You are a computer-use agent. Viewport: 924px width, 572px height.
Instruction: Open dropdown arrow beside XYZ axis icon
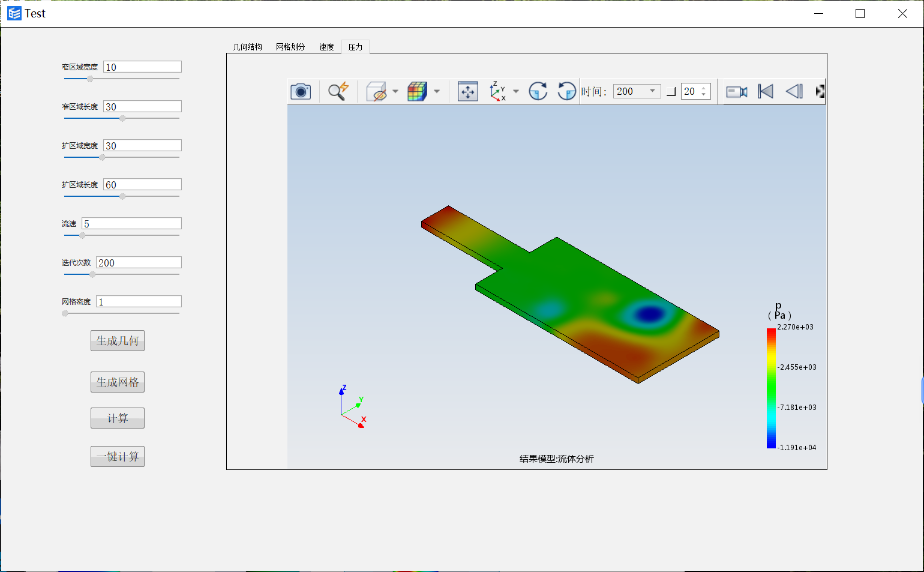coord(516,91)
